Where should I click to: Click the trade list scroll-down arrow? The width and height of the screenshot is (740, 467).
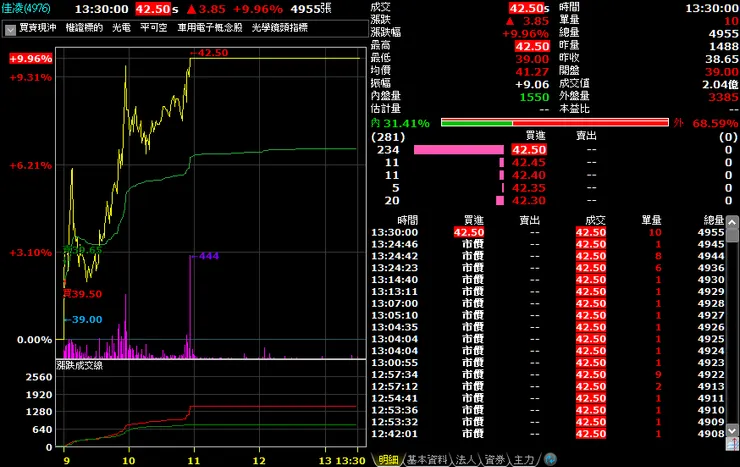[732, 430]
